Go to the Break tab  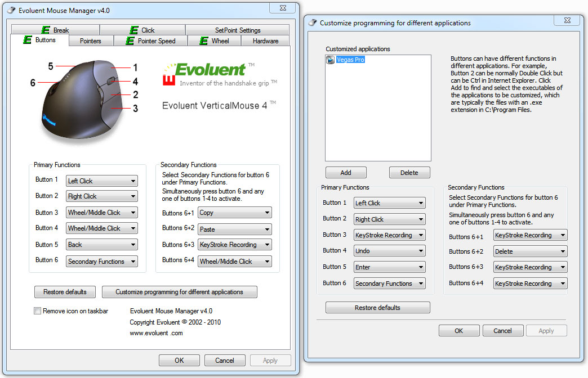pos(55,30)
